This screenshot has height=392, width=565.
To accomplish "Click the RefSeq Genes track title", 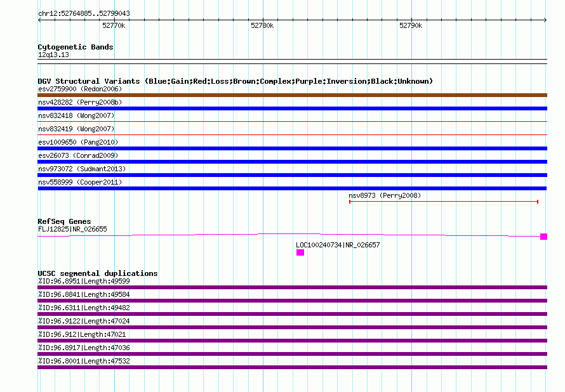I will [x=64, y=221].
